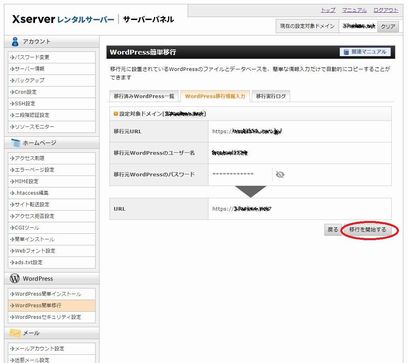Open パスワード変更 in sidebar
Image resolution: width=408 pixels, height=363 pixels.
point(52,57)
